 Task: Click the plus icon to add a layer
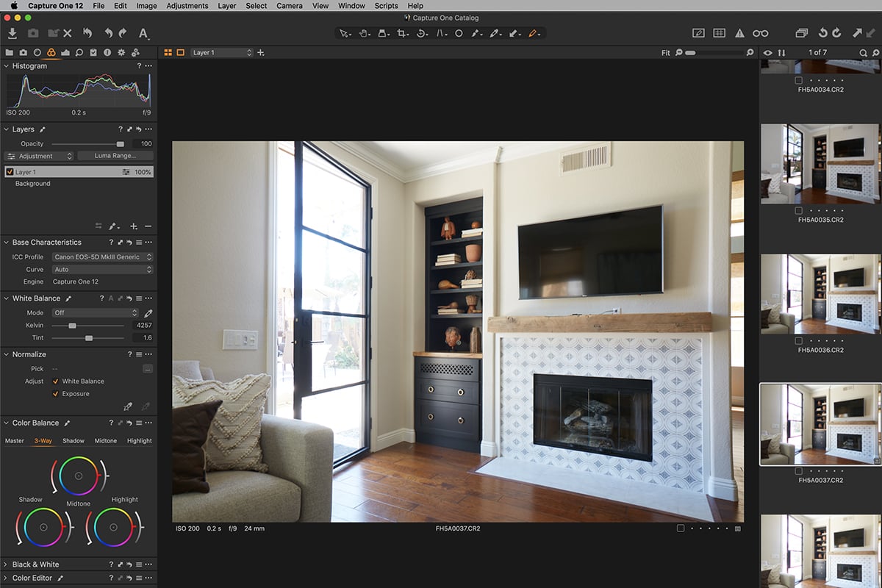pos(134,226)
